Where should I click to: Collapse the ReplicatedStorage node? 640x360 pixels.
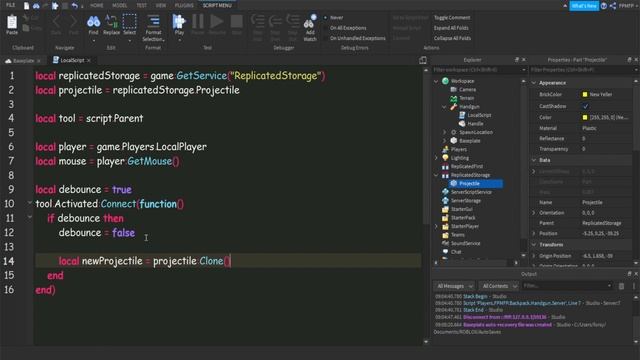[436, 175]
